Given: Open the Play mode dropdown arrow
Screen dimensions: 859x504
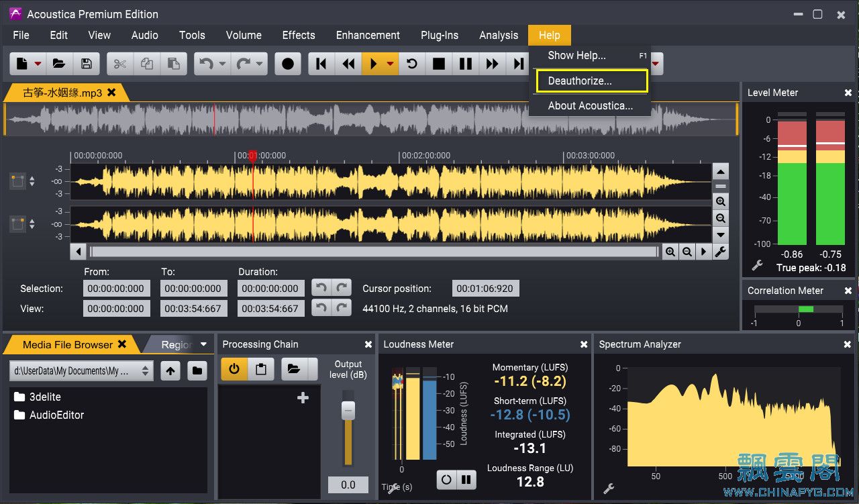Looking at the screenshot, I should 390,64.
